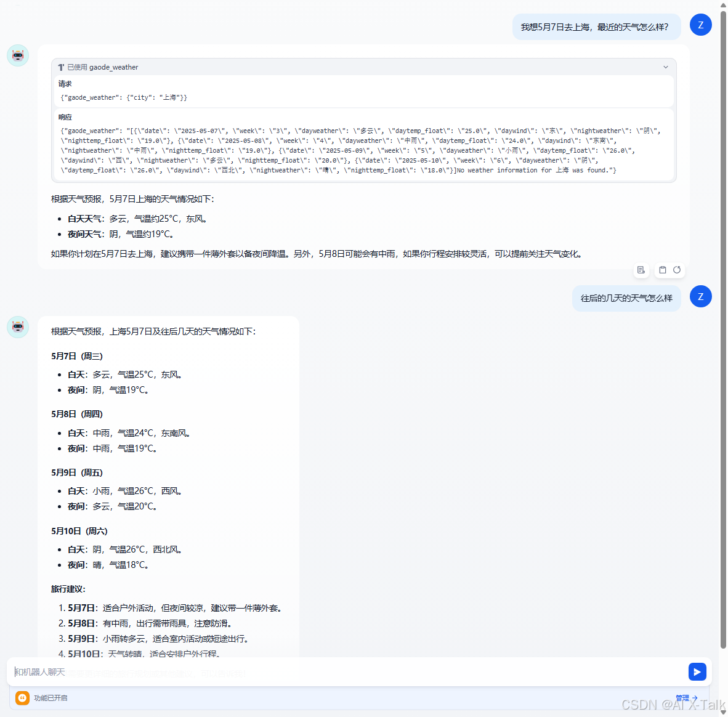
Task: Click the 5月7日 (周三) heading
Action: click(x=77, y=356)
